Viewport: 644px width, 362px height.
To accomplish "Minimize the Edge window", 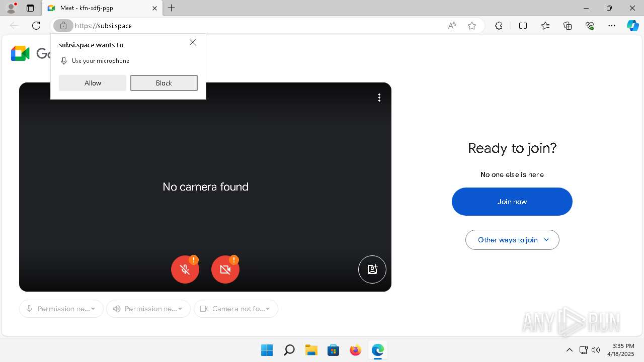I will (586, 8).
